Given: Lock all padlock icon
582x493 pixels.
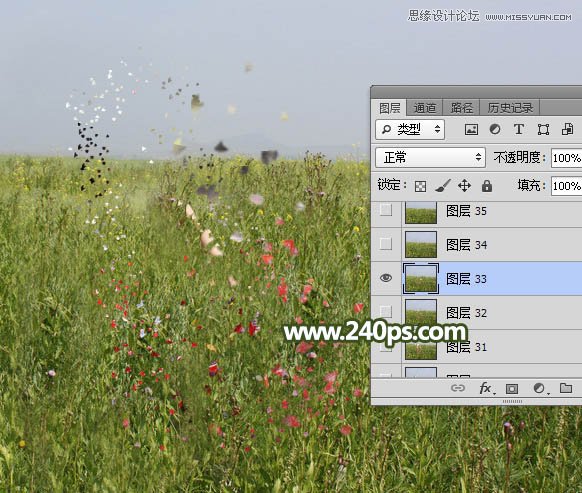Looking at the screenshot, I should (487, 186).
